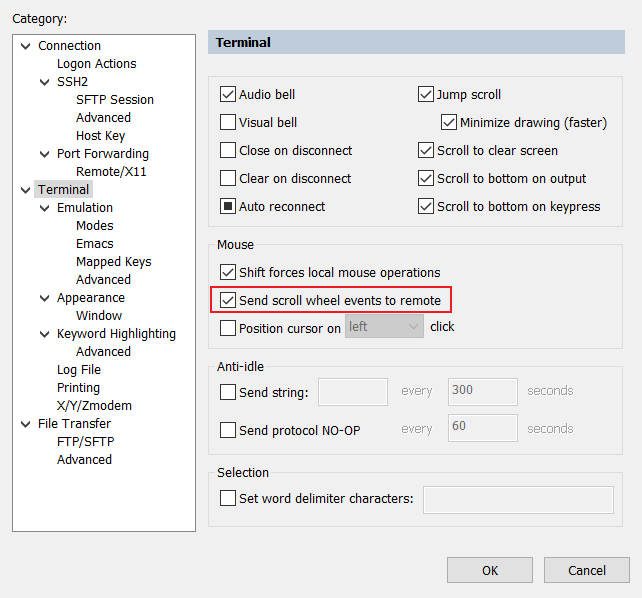
Task: Open the position cursor 'left' dropdown
Action: pyautogui.click(x=384, y=327)
